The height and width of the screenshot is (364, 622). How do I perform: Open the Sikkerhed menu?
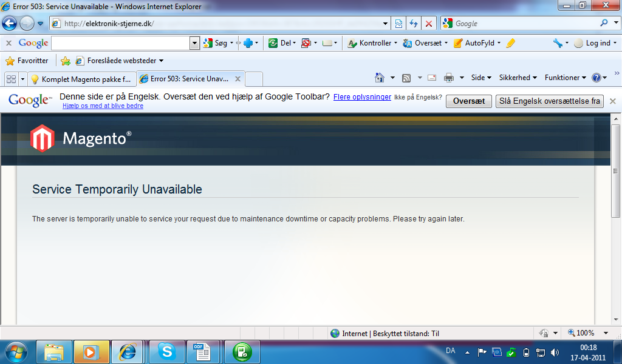(x=518, y=78)
